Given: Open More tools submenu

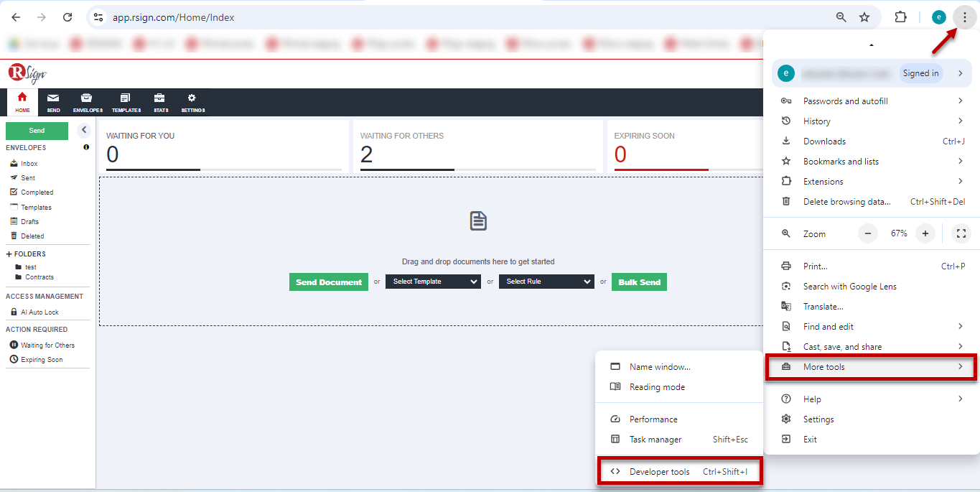Looking at the screenshot, I should tap(872, 367).
